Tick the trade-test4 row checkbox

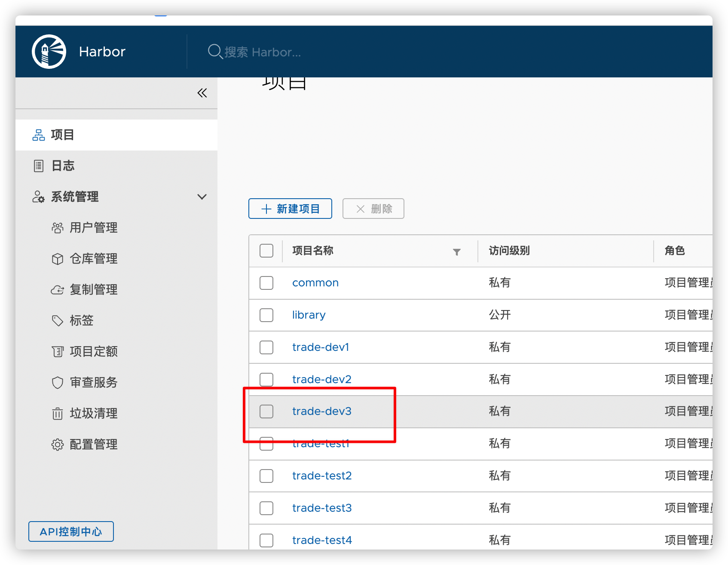pyautogui.click(x=266, y=540)
